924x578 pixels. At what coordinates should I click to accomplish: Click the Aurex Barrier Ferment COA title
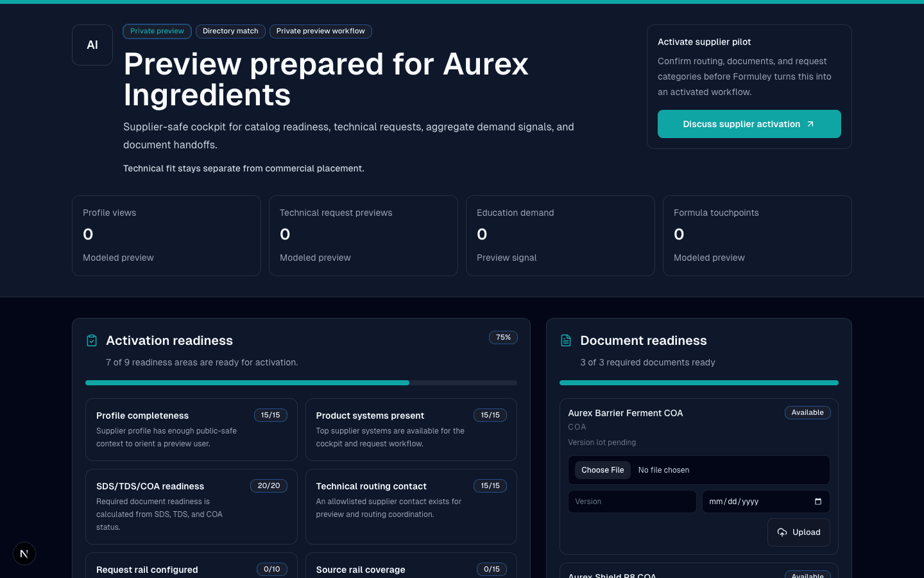(x=626, y=413)
